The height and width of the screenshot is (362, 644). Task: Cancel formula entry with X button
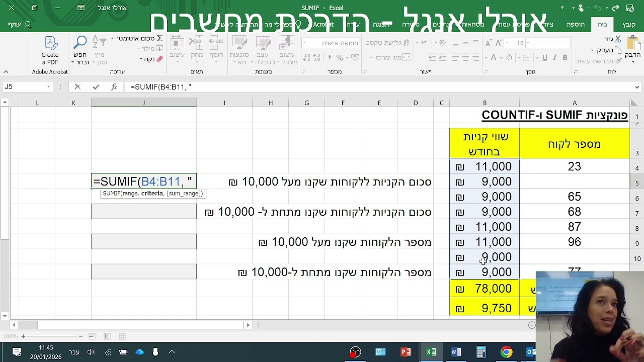[x=77, y=87]
